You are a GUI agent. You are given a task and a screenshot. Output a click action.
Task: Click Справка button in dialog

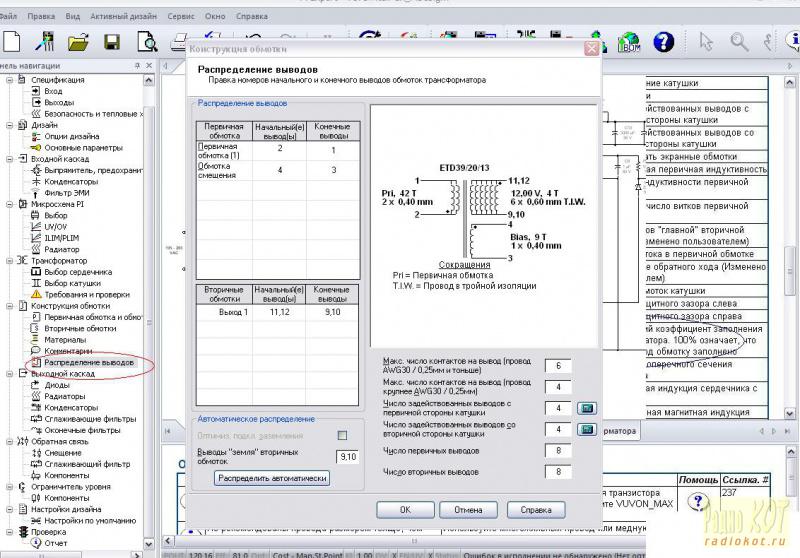(x=536, y=510)
